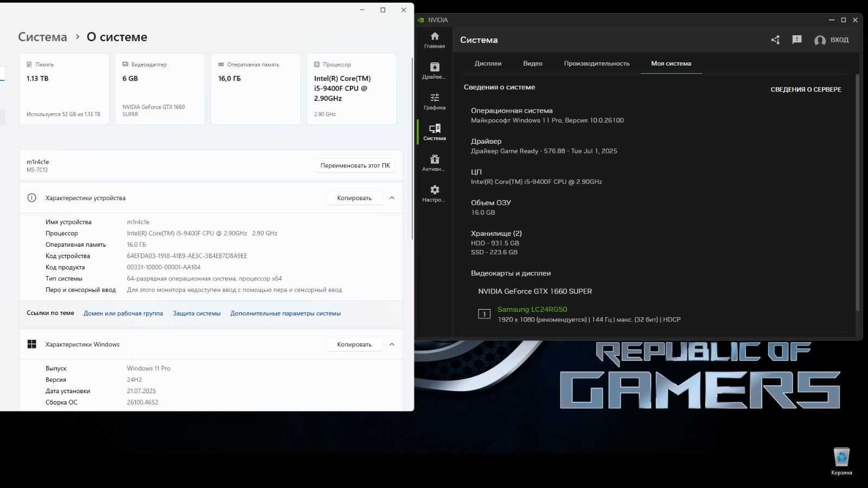
Task: Click the Windows logo beside Характеристики Windows
Action: pyautogui.click(x=32, y=344)
